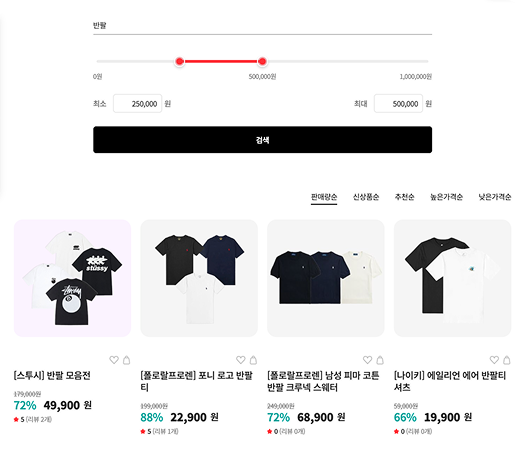Click the maximum price slider handle
This screenshot has width=525, height=460.
tap(262, 61)
